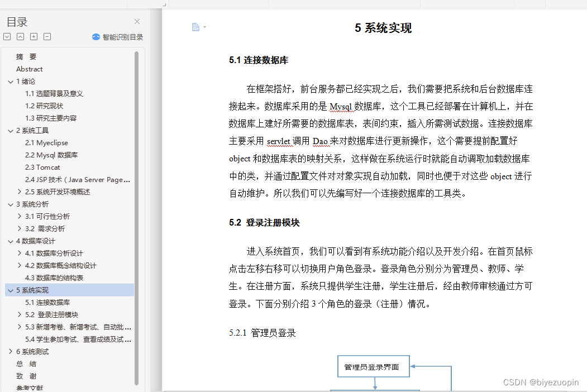Click the 智能识别目录 cloud icon button
This screenshot has width=587, height=392.
117,37
